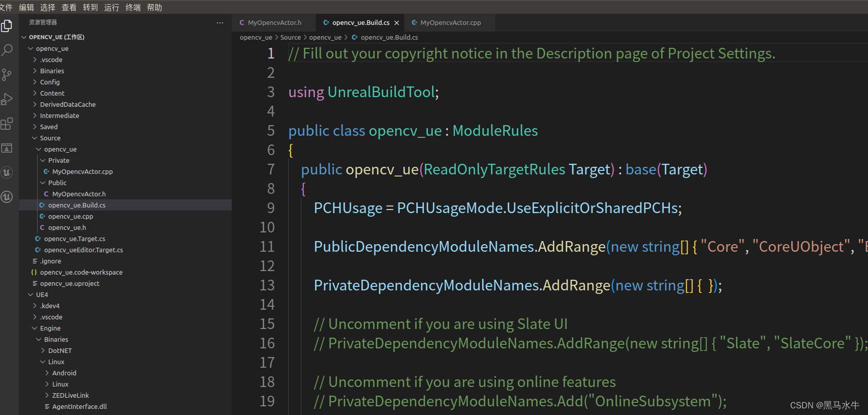The height and width of the screenshot is (415, 868).
Task: Open the 帮助 menu
Action: tap(154, 8)
